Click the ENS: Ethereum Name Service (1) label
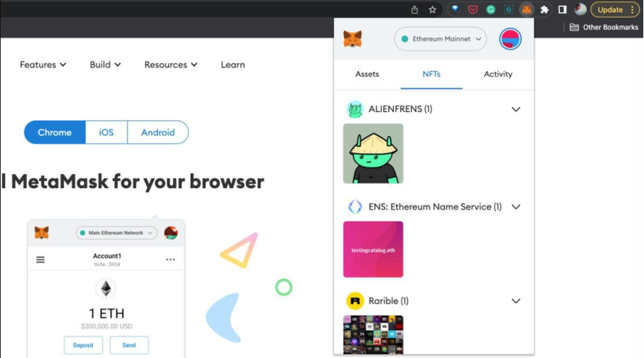Viewport: 644px width, 358px height. coord(435,207)
